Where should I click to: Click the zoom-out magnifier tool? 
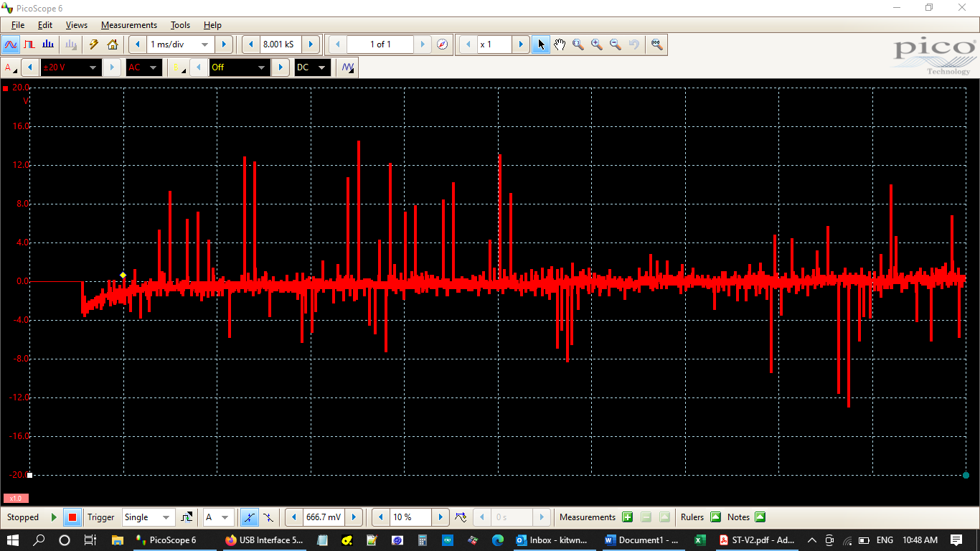(x=616, y=44)
